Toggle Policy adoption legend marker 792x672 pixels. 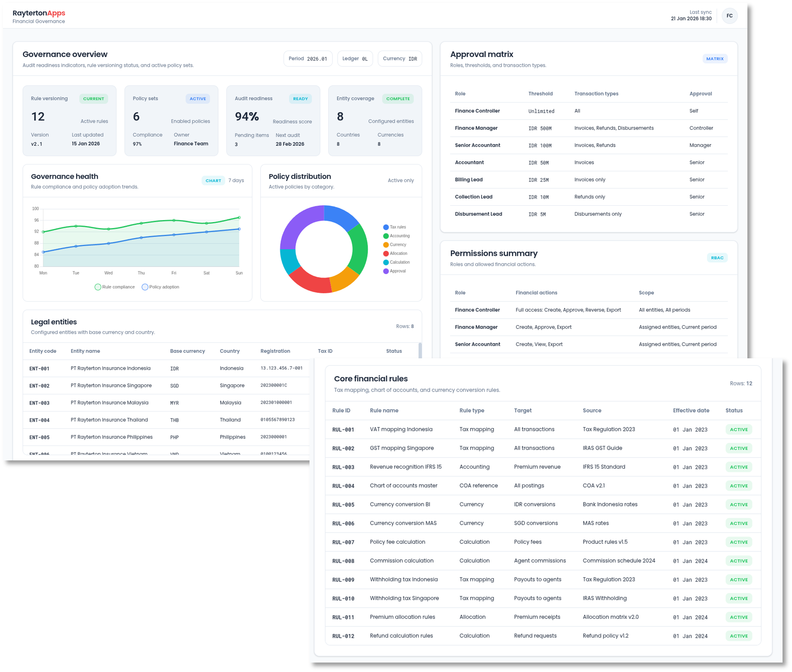tap(145, 287)
